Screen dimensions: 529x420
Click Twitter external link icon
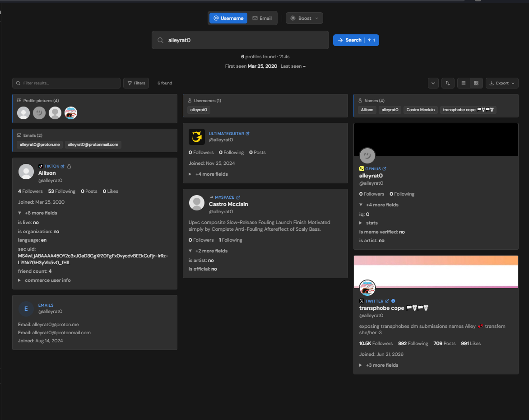[x=387, y=301]
